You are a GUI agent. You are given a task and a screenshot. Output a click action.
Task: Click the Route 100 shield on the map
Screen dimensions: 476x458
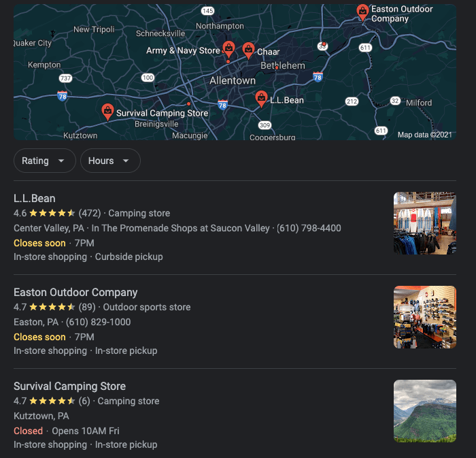(148, 78)
